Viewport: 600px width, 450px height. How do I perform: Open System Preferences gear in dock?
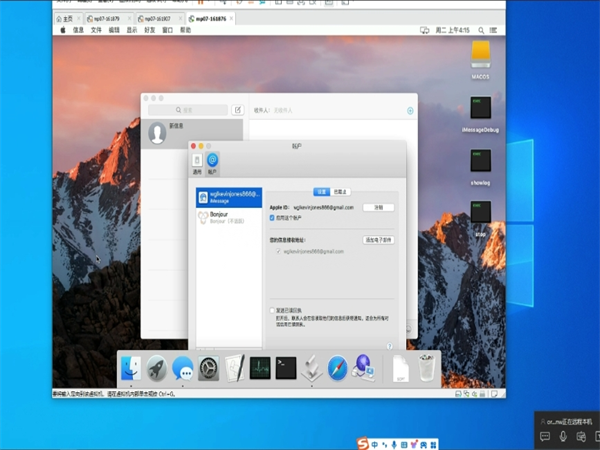pyautogui.click(x=208, y=369)
